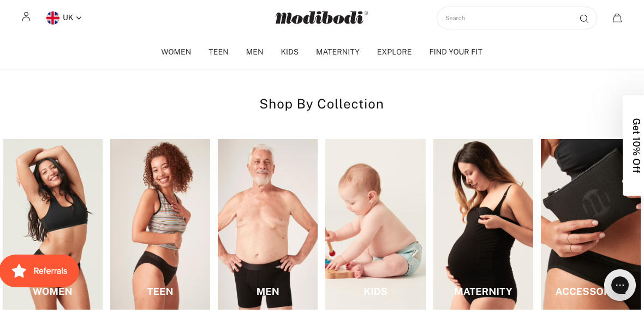Select MATERNITY in the navigation bar

point(338,52)
